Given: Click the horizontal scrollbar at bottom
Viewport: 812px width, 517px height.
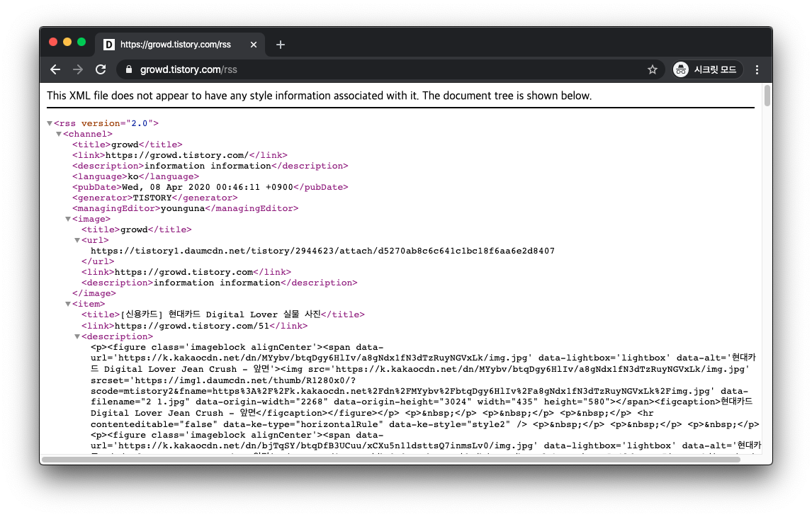Looking at the screenshot, I should 391,460.
